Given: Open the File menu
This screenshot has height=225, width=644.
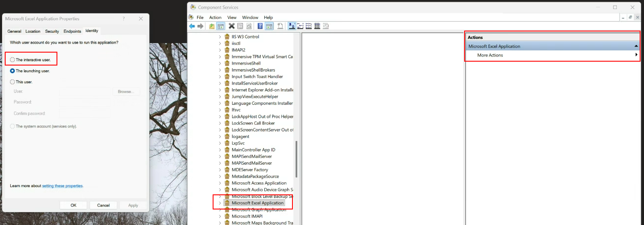Looking at the screenshot, I should pyautogui.click(x=200, y=17).
